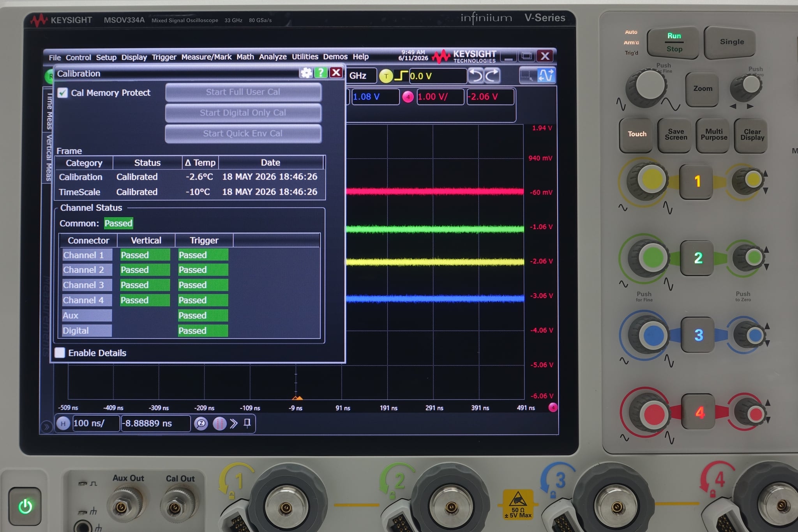This screenshot has height=532, width=798.
Task: Click the pink channel 4 ground marker
Action: 553,408
